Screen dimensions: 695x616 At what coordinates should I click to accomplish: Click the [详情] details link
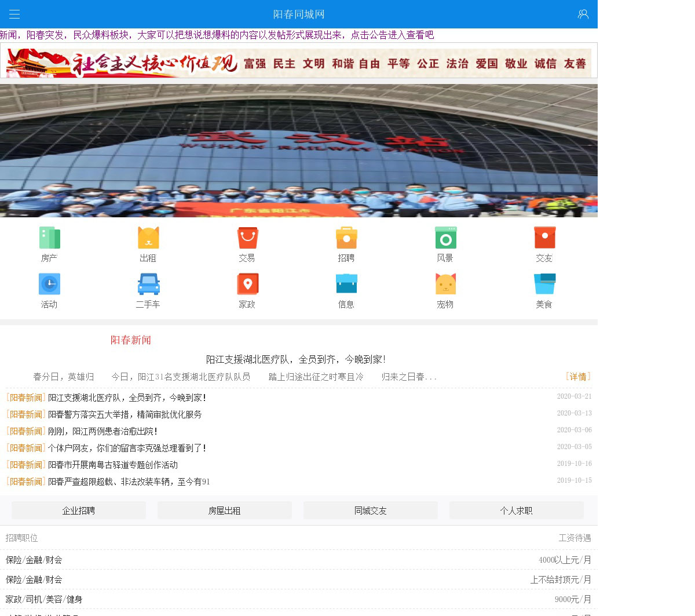pos(578,377)
